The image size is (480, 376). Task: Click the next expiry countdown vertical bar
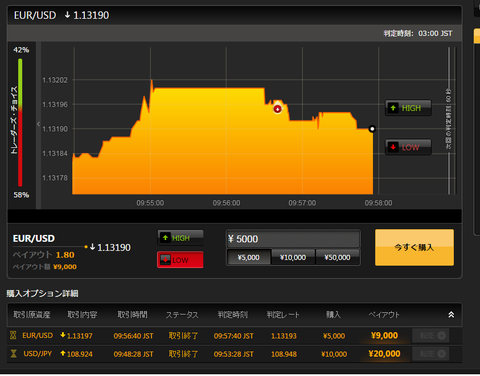point(449,121)
